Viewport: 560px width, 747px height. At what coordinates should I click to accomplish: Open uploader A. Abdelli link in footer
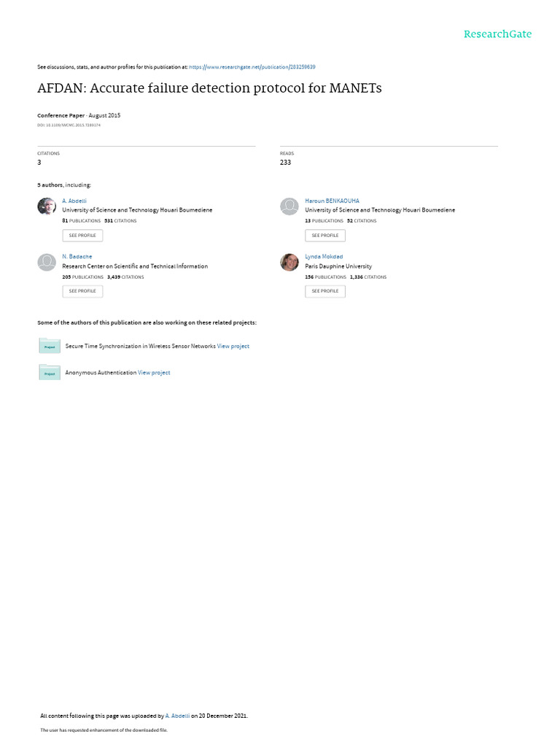point(177,716)
